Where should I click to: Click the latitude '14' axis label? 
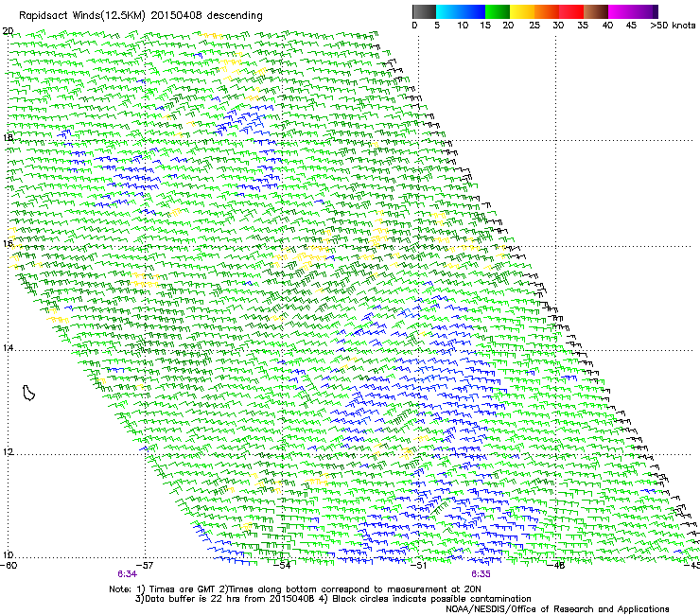coord(8,347)
